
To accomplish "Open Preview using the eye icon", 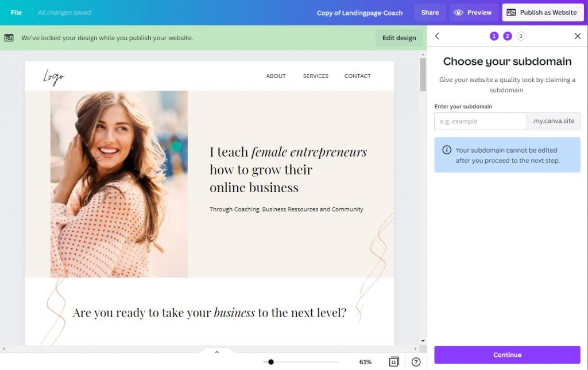I will (x=457, y=12).
